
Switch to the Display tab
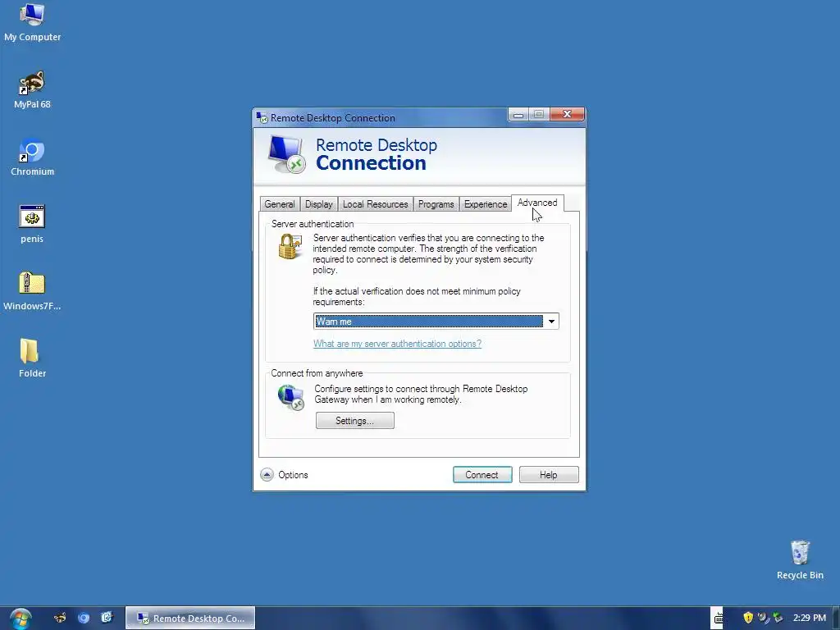click(319, 204)
